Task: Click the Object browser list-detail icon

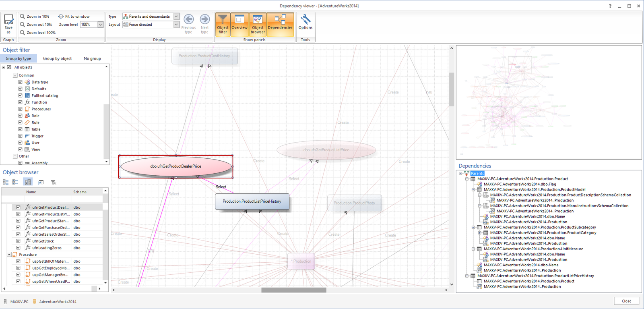Action: pos(41,182)
